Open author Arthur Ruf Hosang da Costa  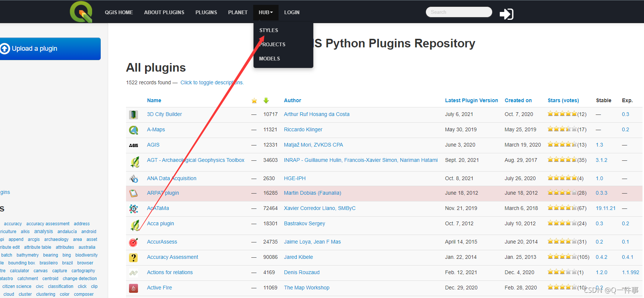tap(317, 114)
